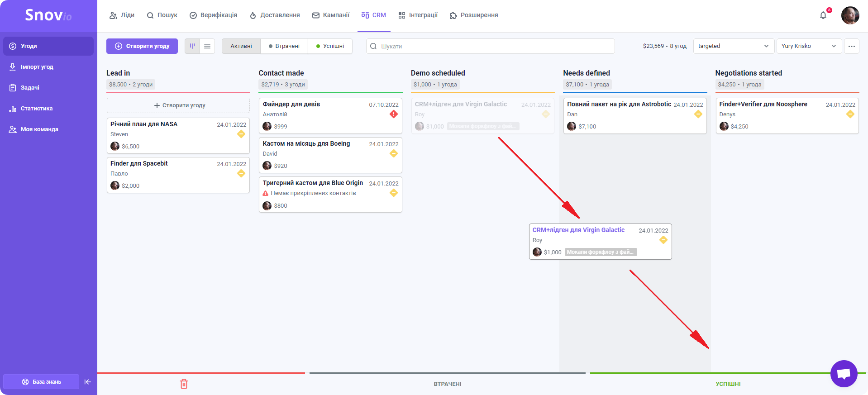Click owner avatar on the $999 deal
This screenshot has height=395, width=868.
(267, 126)
